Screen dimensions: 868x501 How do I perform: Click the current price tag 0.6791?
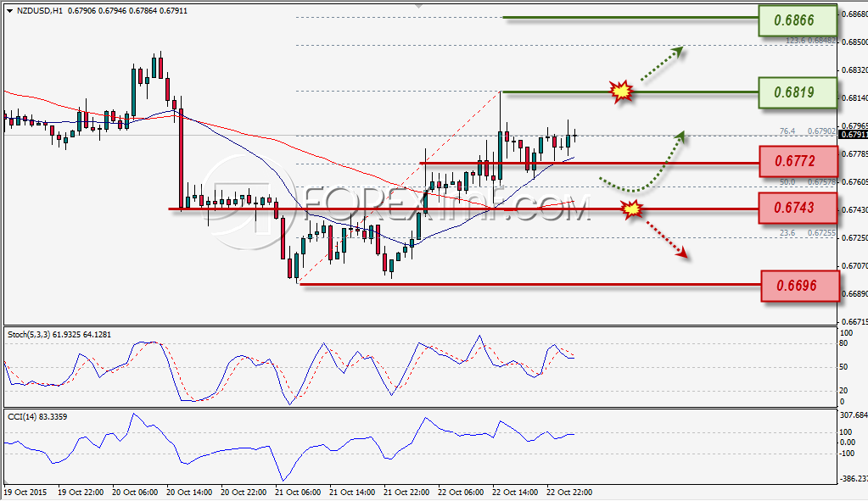[x=853, y=135]
